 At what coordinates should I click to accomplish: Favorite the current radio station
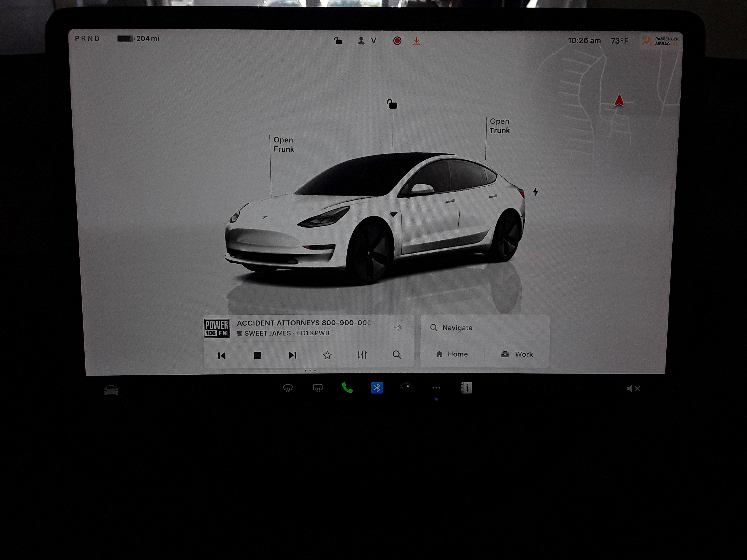tap(327, 355)
